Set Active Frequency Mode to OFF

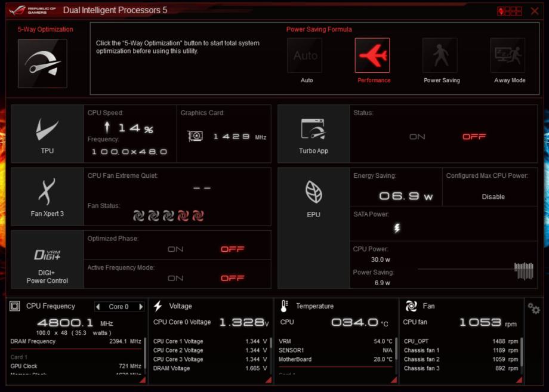tap(233, 278)
